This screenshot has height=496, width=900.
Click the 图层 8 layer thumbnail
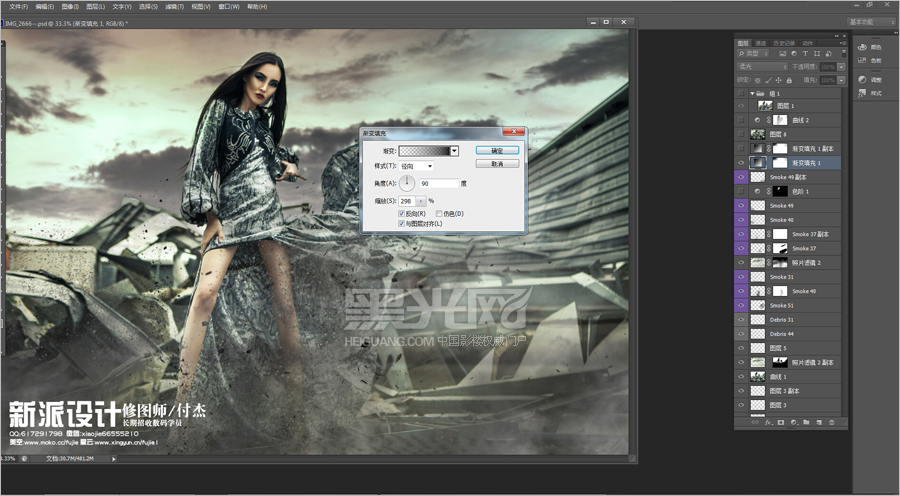758,134
